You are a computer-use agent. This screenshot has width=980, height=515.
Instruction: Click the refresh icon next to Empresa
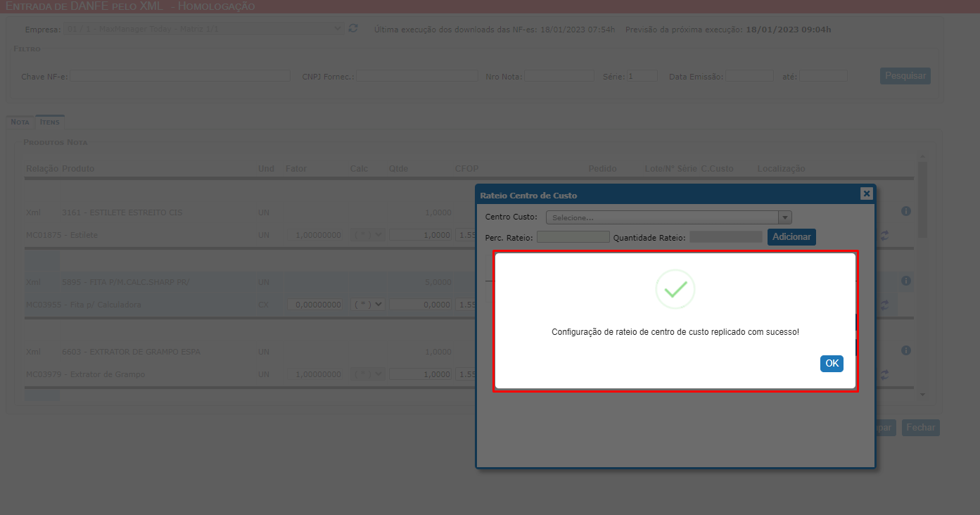point(354,28)
